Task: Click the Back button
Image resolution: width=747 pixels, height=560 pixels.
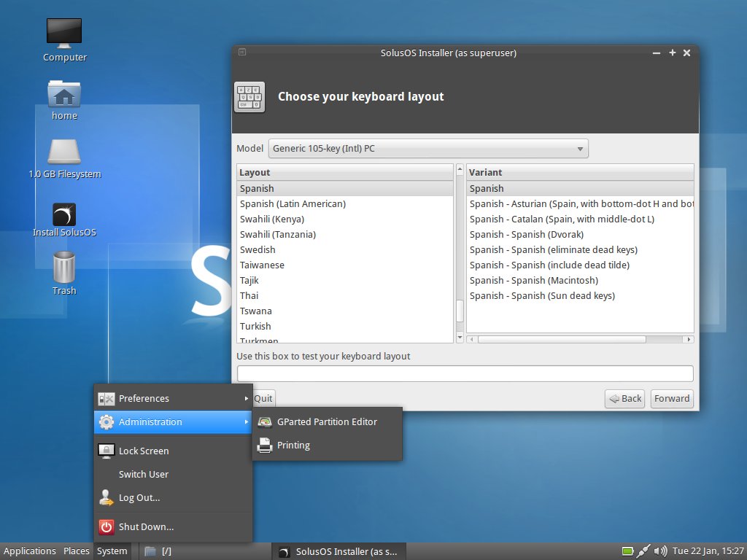Action: pos(625,399)
